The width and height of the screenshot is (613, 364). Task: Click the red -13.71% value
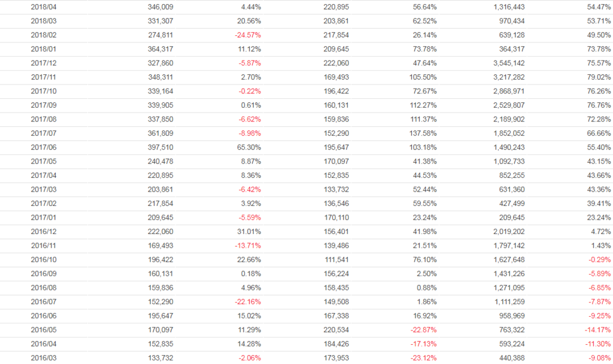click(248, 245)
